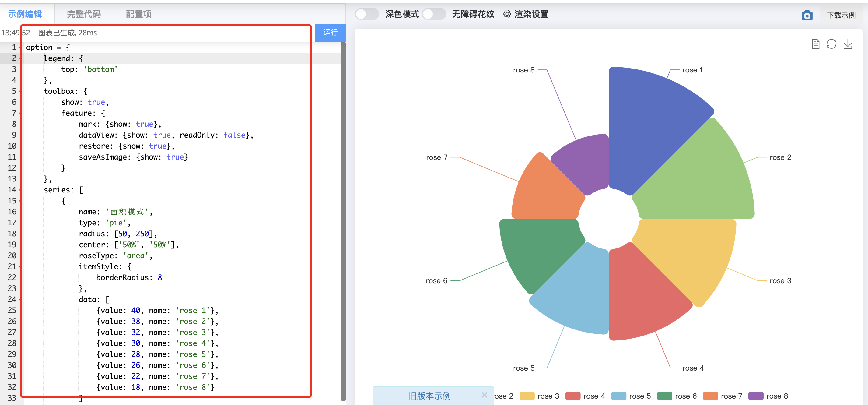This screenshot has width=868, height=405.
Task: Click the 'rose 5' label below chart
Action: coord(523,368)
